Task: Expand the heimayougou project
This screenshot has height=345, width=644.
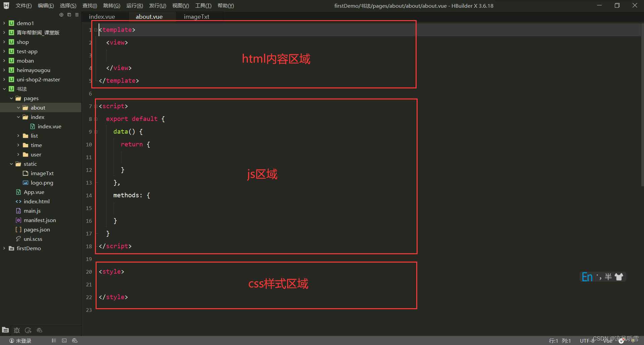Action: [x=4, y=70]
